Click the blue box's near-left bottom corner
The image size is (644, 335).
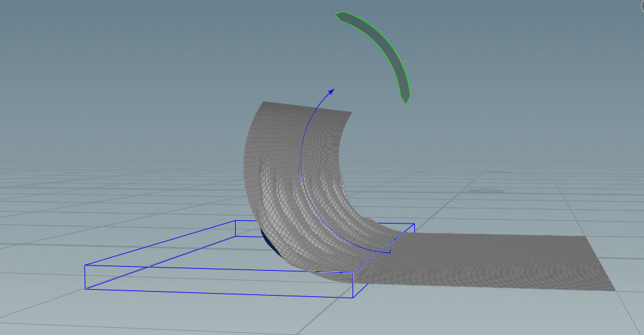pos(86,288)
